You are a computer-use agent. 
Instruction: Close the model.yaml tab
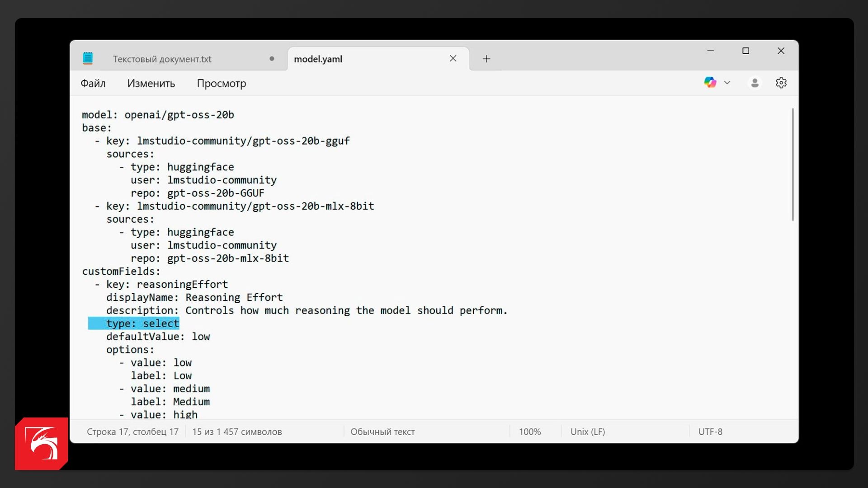click(x=453, y=58)
